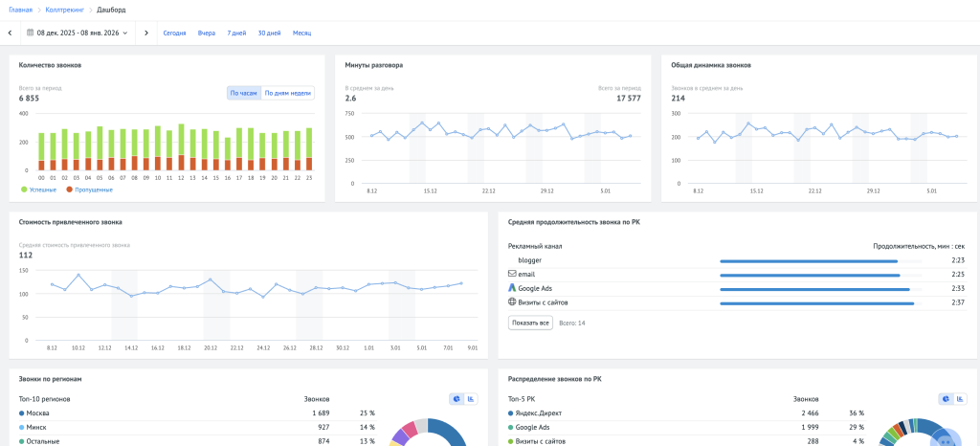Toggle the Пропущенные legend series
This screenshot has height=446, width=980.
point(88,190)
